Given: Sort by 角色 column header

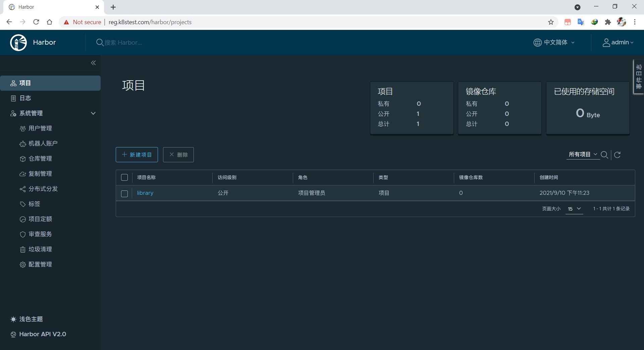Looking at the screenshot, I should pyautogui.click(x=303, y=177).
